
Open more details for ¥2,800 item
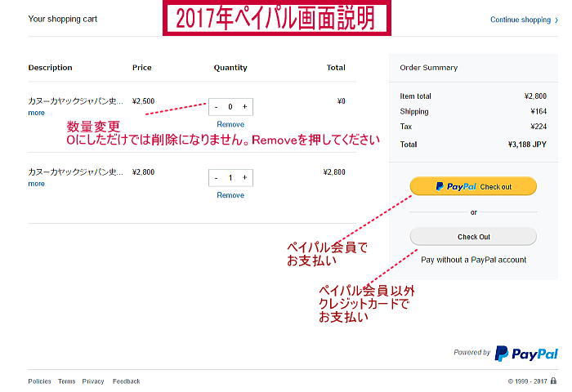[37, 184]
